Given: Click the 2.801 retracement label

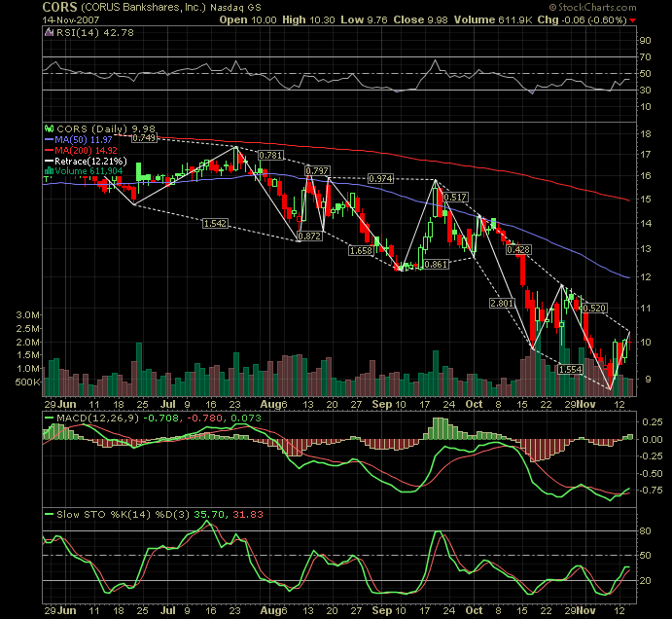Looking at the screenshot, I should (502, 304).
